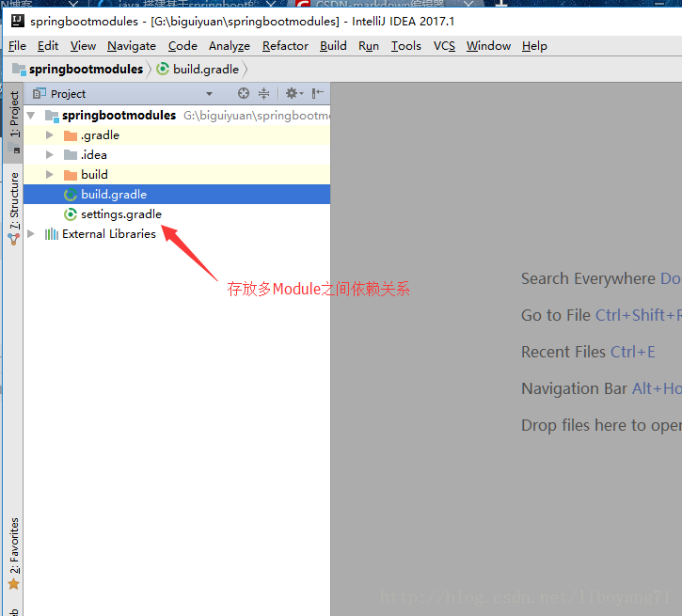
Task: Toggle the 1: Project tool window tab
Action: (14, 121)
